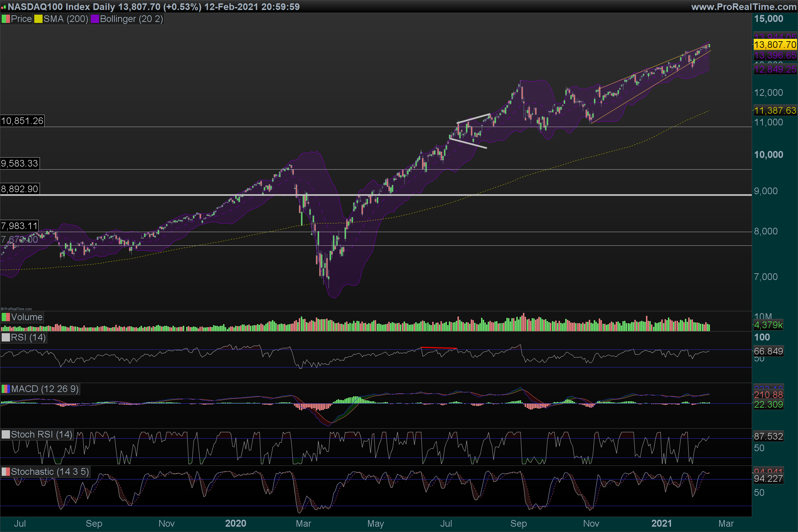Click the SMA value tag 11,387.63
Screen dimensions: 798x532
[775, 111]
